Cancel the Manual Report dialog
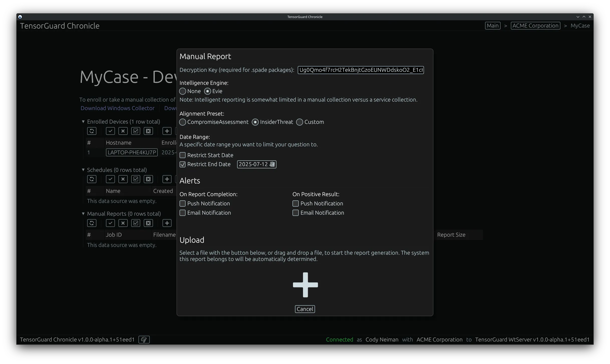 pos(305,309)
